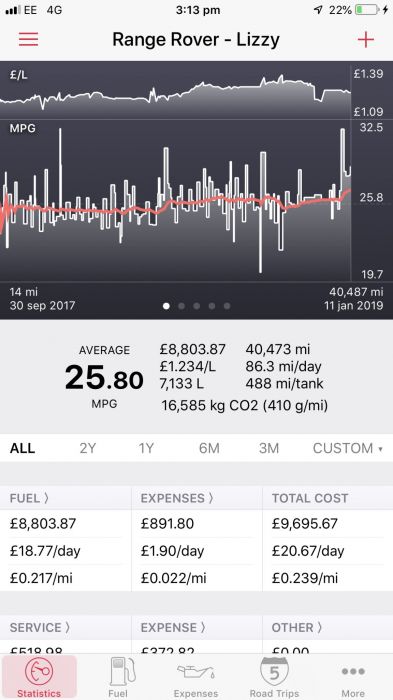Select the ALL time range
393x700 pixels.
tap(22, 448)
